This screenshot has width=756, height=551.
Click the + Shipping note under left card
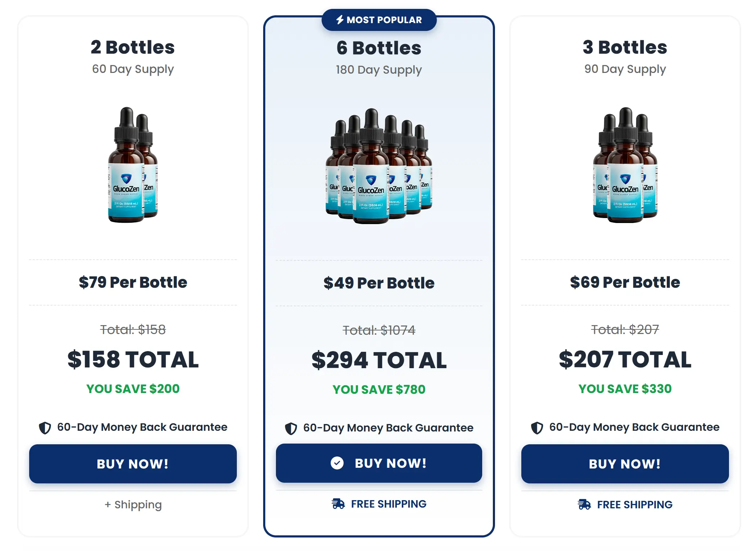133,504
